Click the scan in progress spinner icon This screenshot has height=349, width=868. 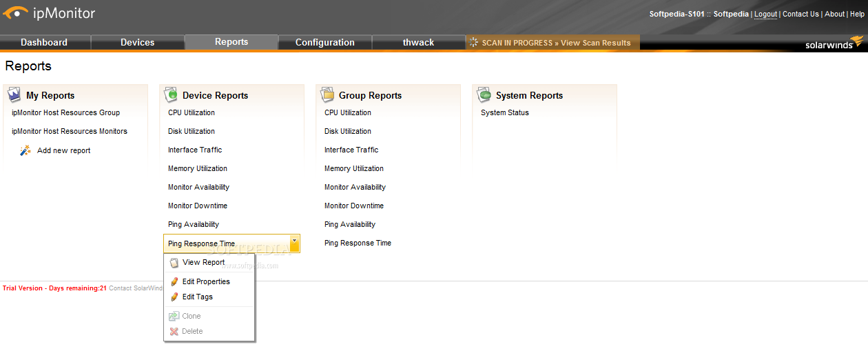click(x=474, y=42)
